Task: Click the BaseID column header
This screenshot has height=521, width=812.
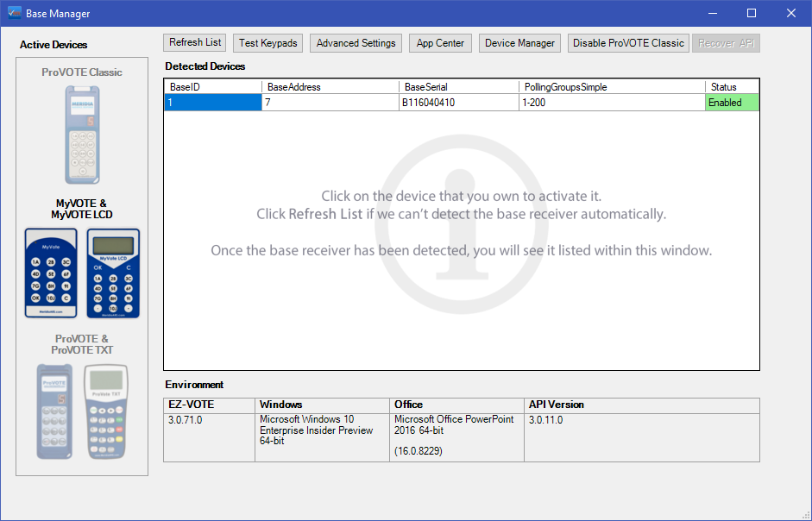Action: click(x=213, y=87)
